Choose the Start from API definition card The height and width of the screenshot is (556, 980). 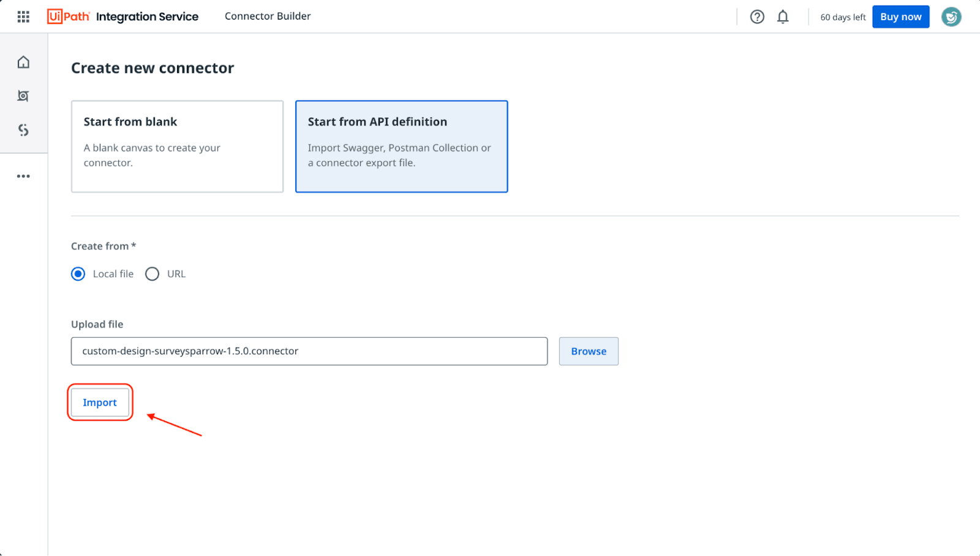coord(401,147)
